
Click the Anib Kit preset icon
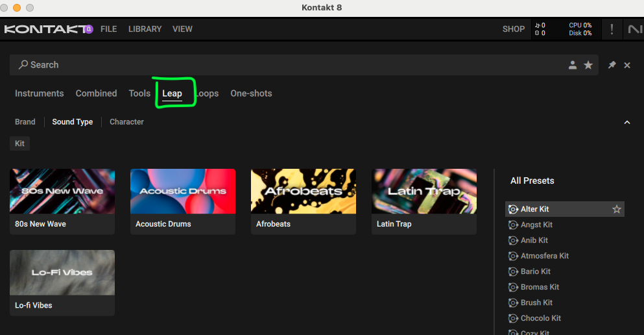(x=513, y=240)
